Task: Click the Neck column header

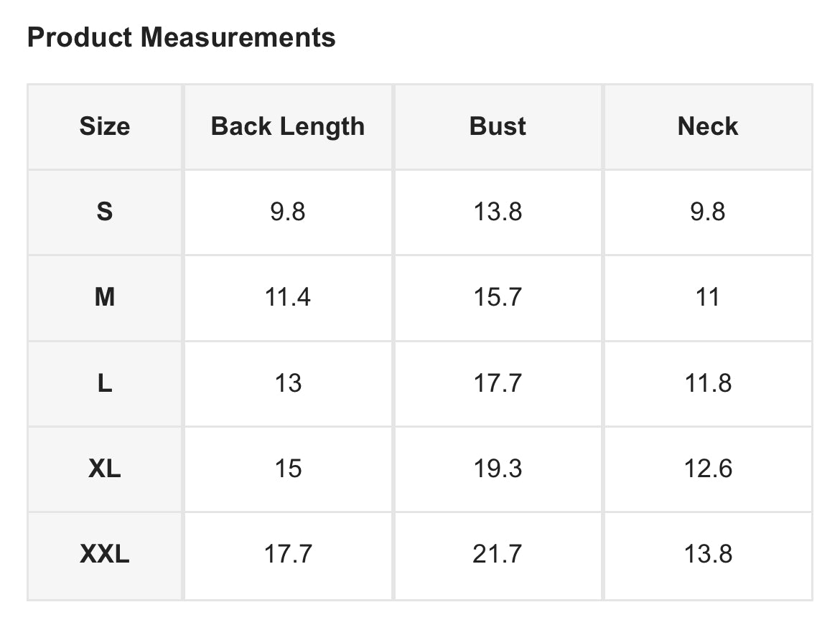Action: pos(708,126)
